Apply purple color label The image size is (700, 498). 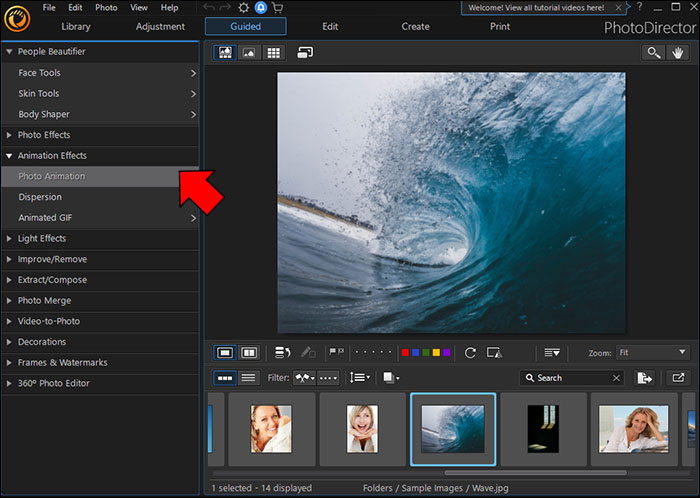[x=446, y=353]
